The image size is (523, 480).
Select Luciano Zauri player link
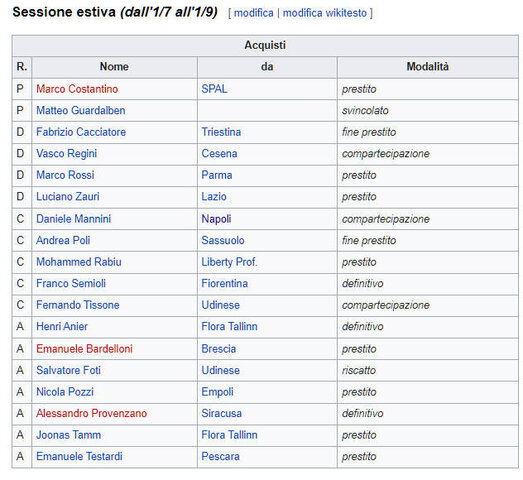coord(68,196)
